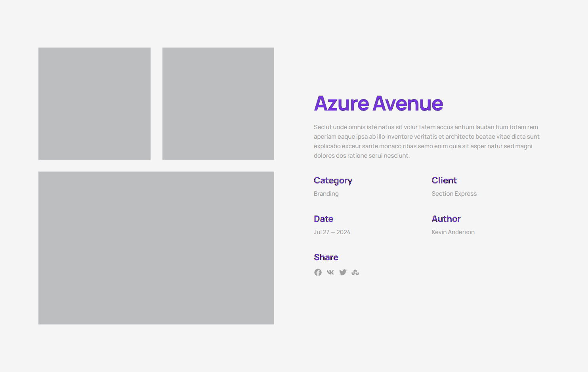
Task: Open the Branding category link
Action: [326, 193]
